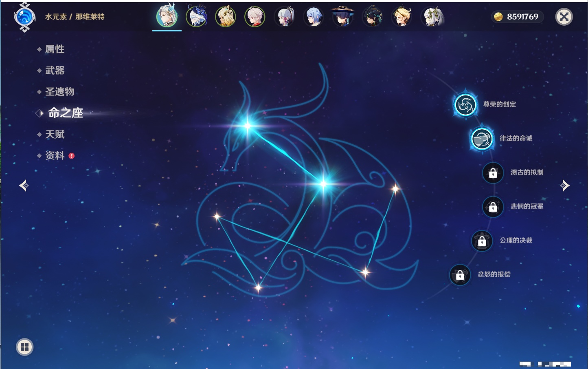Click the 水元素 / 那维莱特 title text

coord(75,17)
